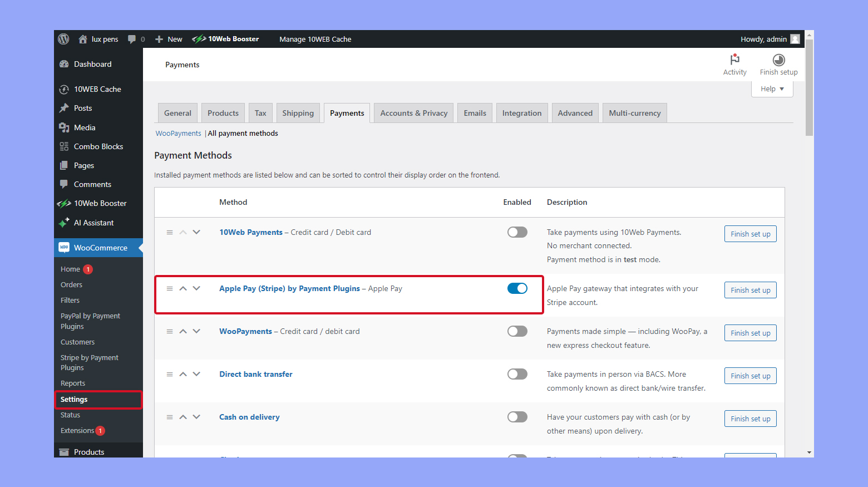Screen dimensions: 868x487
Task: Click the admin user avatar icon
Action: point(795,39)
